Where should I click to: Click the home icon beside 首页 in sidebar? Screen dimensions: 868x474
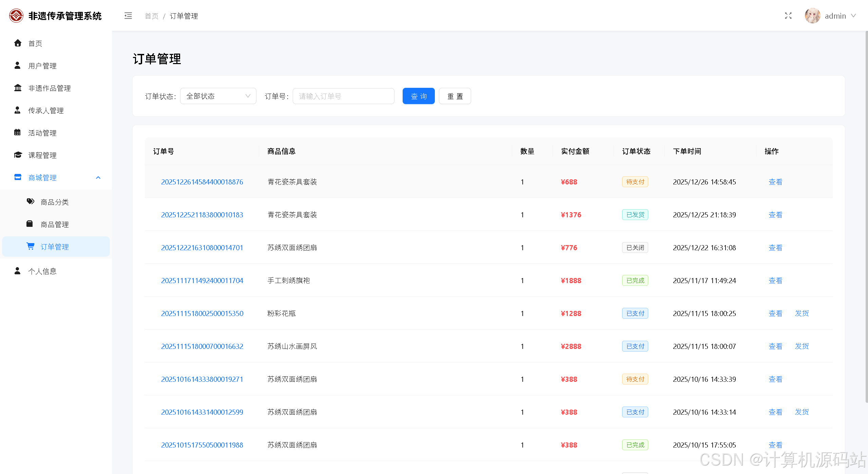point(18,43)
